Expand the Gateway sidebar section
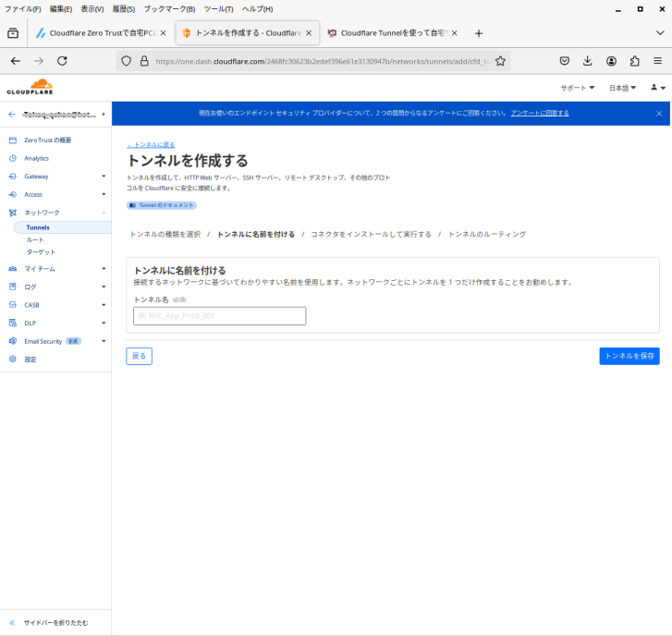Image resolution: width=672 pixels, height=636 pixels. coord(104,177)
